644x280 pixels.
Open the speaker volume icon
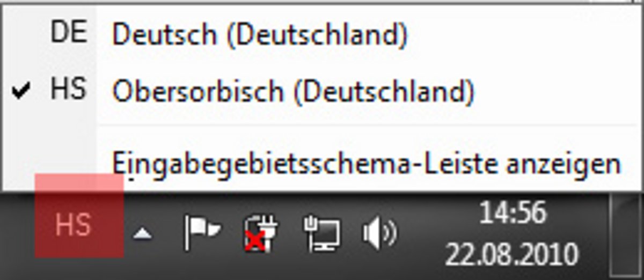pyautogui.click(x=379, y=232)
